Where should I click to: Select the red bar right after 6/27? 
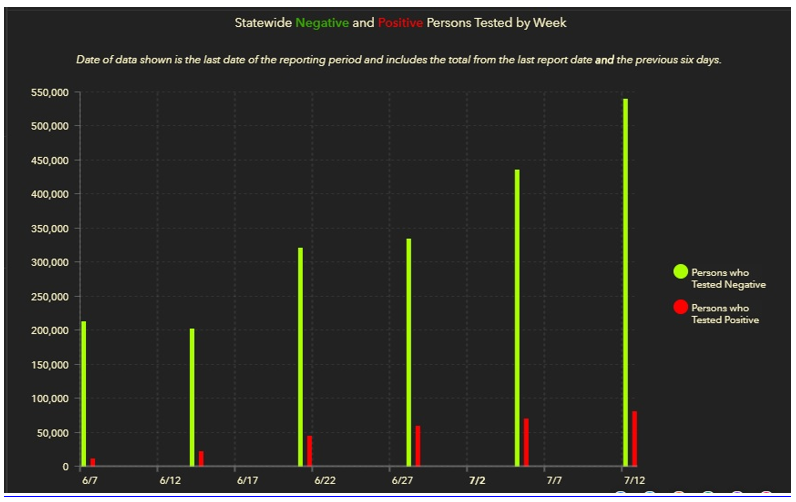click(x=418, y=446)
